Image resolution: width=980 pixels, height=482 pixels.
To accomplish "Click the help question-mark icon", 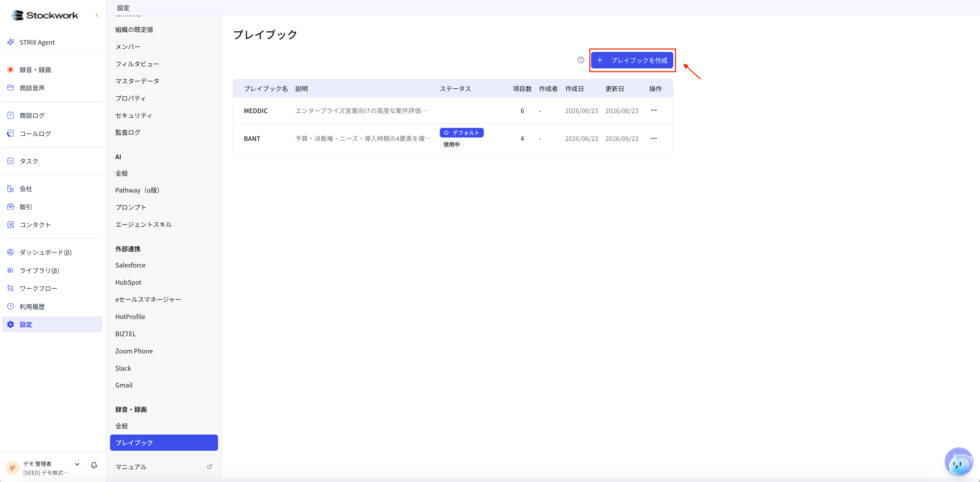I will [580, 60].
